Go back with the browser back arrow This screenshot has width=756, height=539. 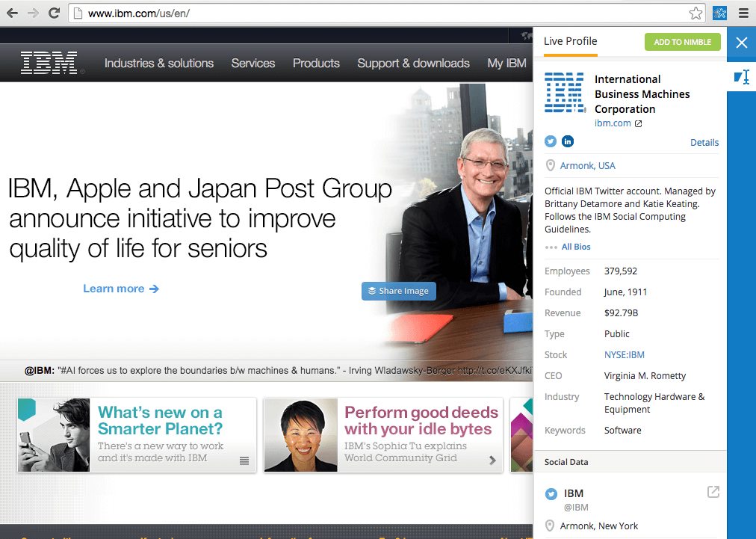tap(12, 13)
